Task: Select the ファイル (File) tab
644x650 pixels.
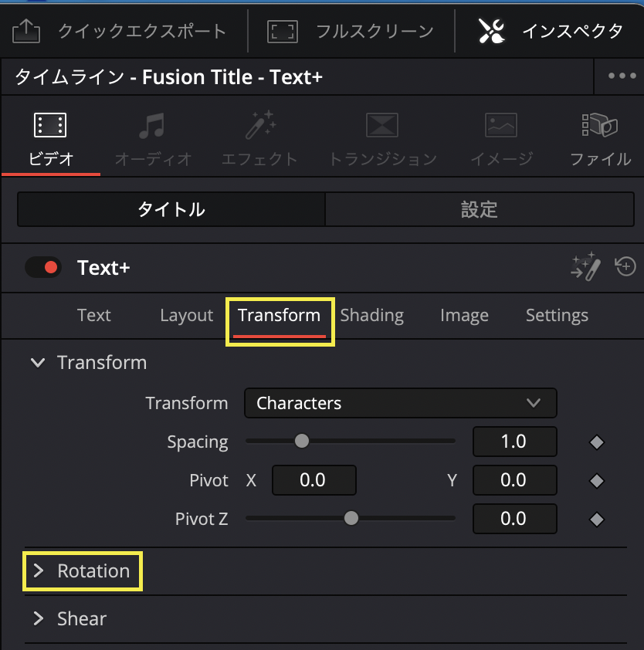Action: click(x=601, y=140)
